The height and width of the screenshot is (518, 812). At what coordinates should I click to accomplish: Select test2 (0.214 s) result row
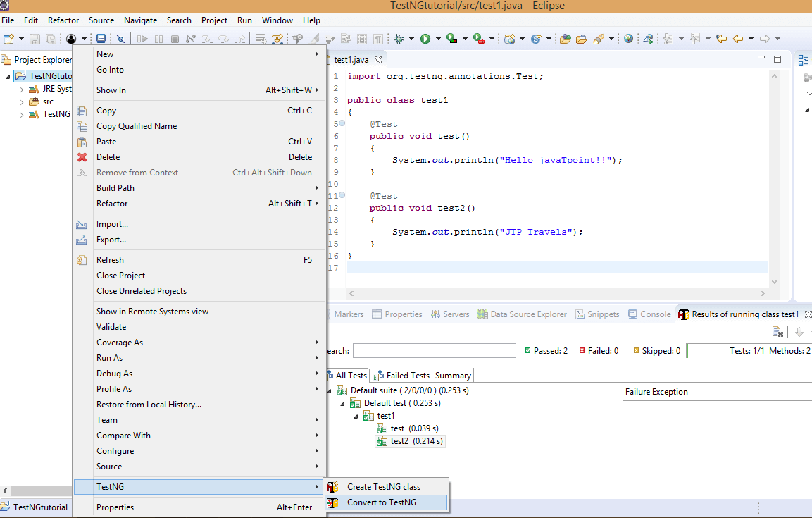click(410, 441)
